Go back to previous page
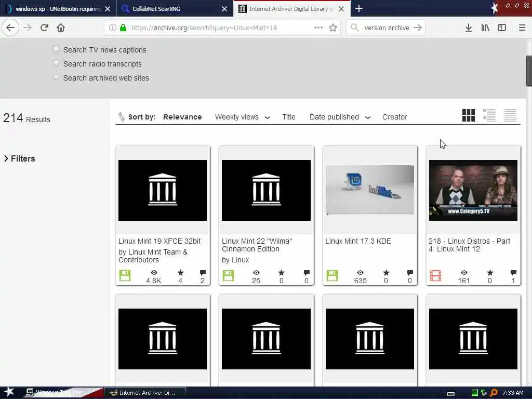532x399 pixels. [x=10, y=28]
